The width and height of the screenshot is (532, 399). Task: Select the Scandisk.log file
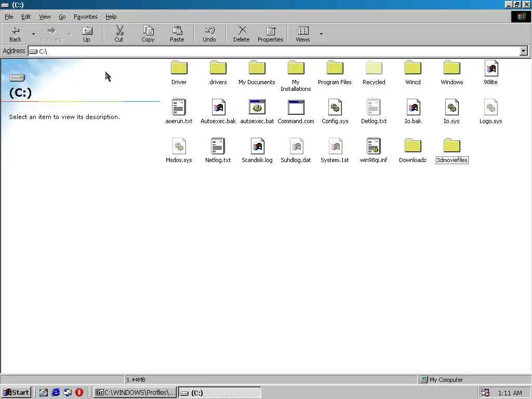pos(257,151)
